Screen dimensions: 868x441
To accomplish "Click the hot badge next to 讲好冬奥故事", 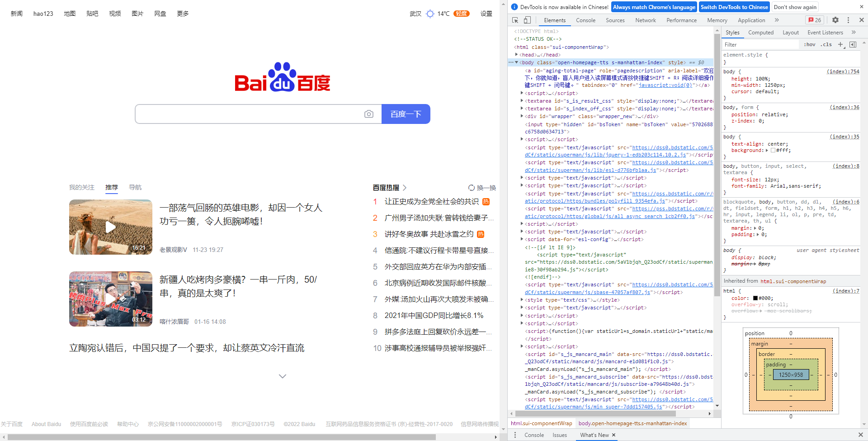I will [x=481, y=234].
